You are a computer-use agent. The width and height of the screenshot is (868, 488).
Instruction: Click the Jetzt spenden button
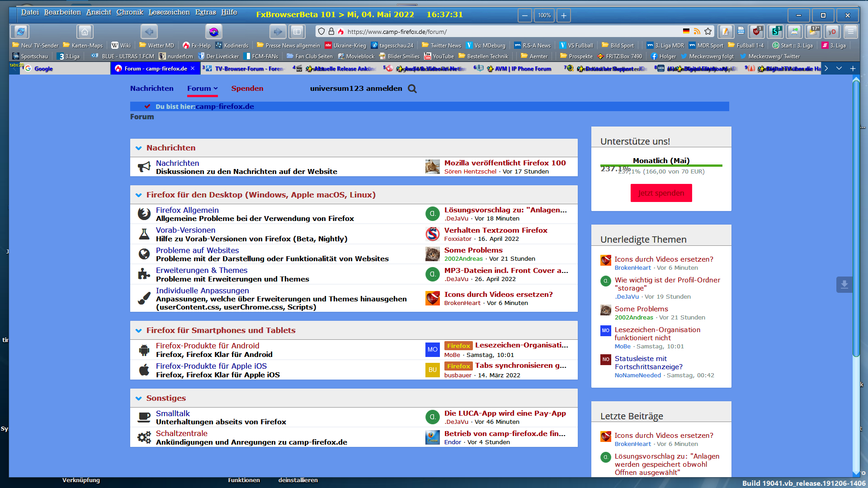click(x=661, y=193)
